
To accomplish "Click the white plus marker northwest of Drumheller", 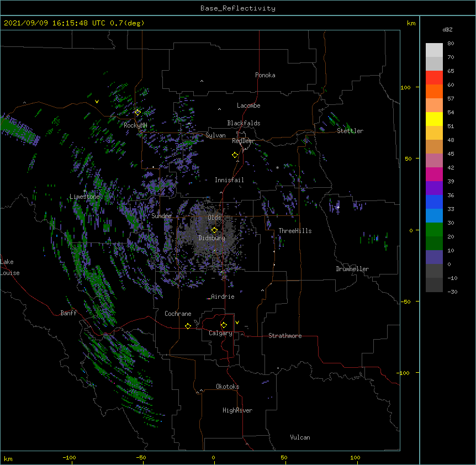I will (x=338, y=207).
